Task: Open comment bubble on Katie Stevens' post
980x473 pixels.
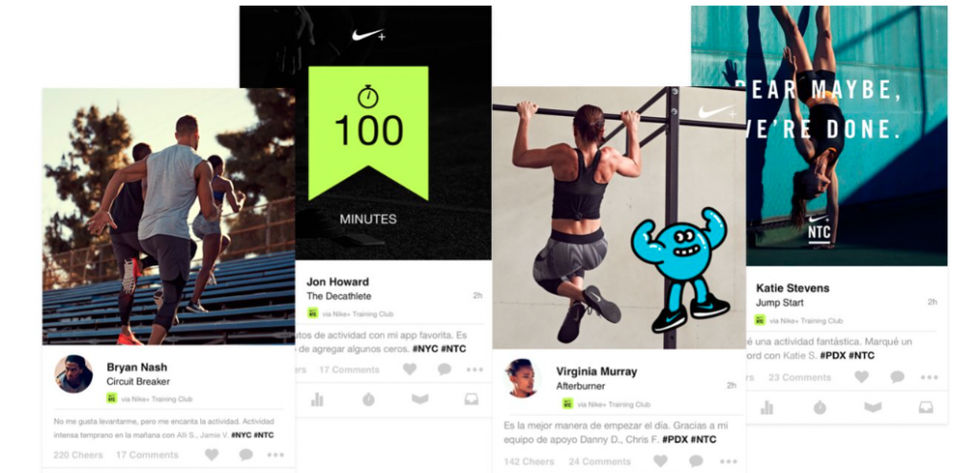Action: coord(897,376)
